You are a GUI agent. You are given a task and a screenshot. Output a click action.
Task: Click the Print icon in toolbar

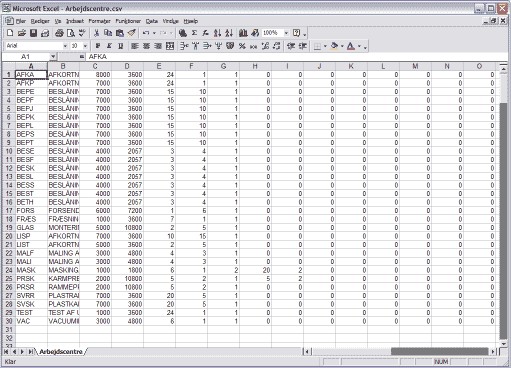pos(59,33)
